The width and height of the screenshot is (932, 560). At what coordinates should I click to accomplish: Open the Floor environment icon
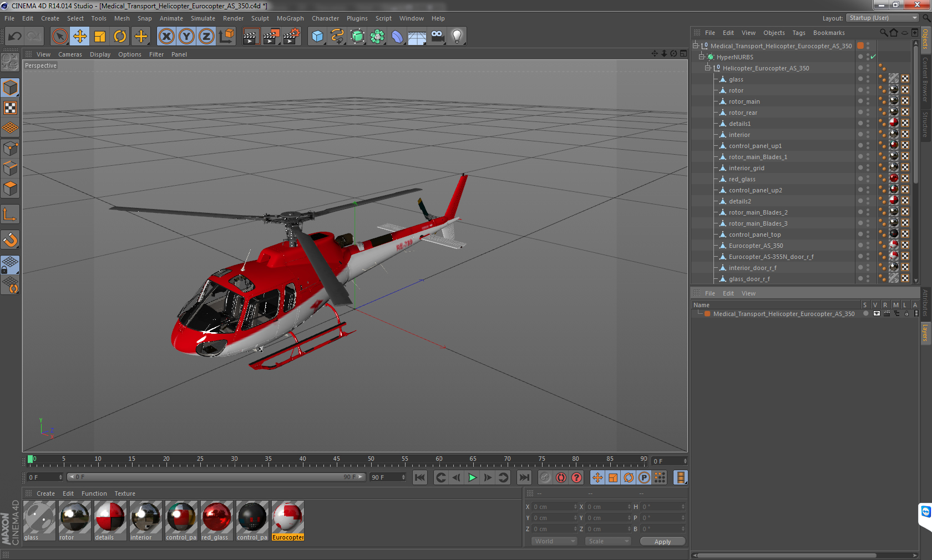coord(417,37)
